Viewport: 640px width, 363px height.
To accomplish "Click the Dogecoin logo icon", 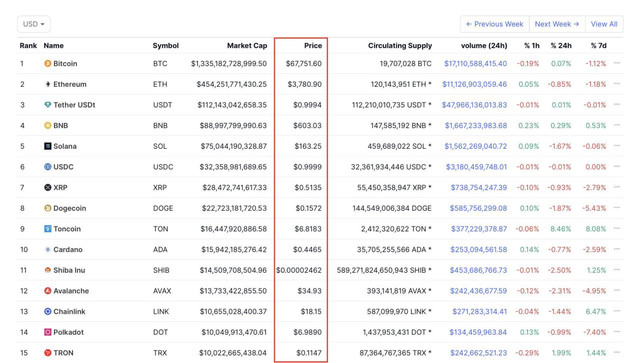I will [48, 208].
